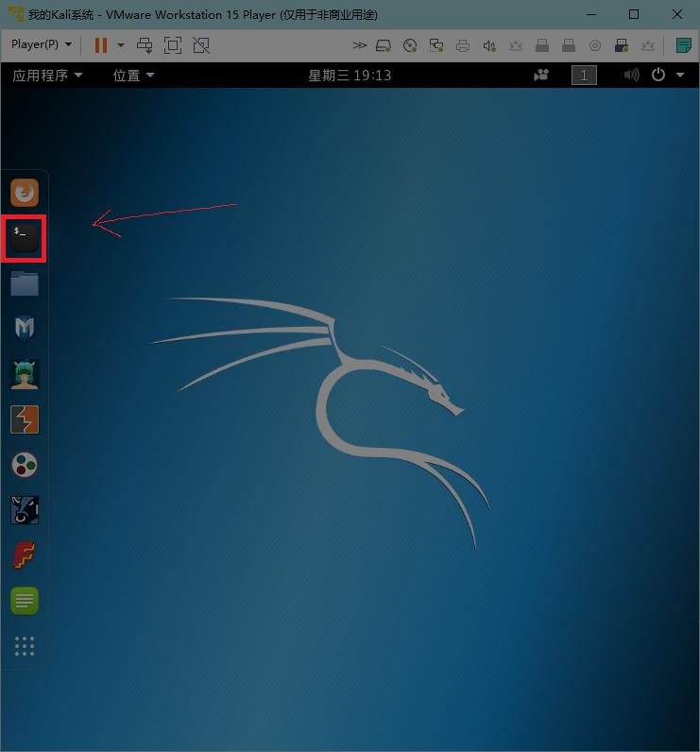Start Metasploit Framework from the dock
700x752 pixels.
(25, 329)
